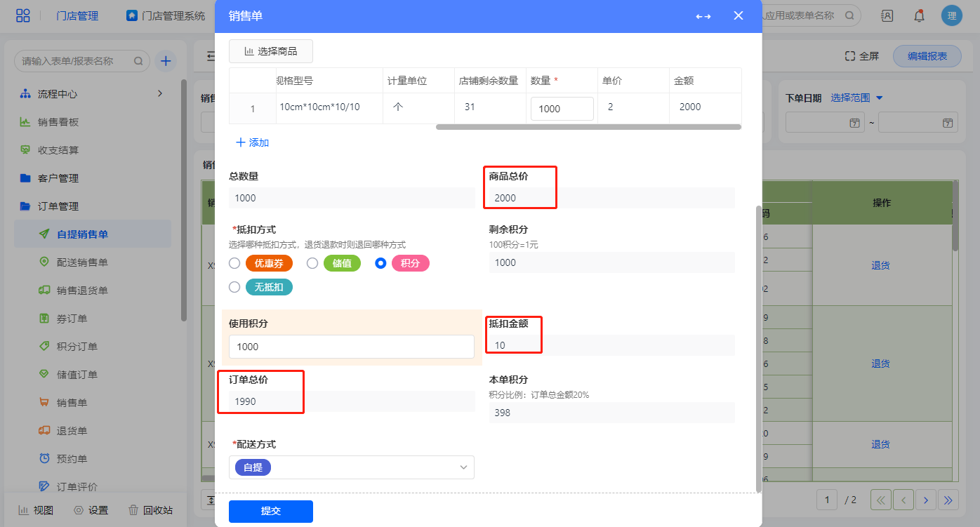Select the 优惠券 radio option
Image resolution: width=980 pixels, height=527 pixels.
pos(234,263)
